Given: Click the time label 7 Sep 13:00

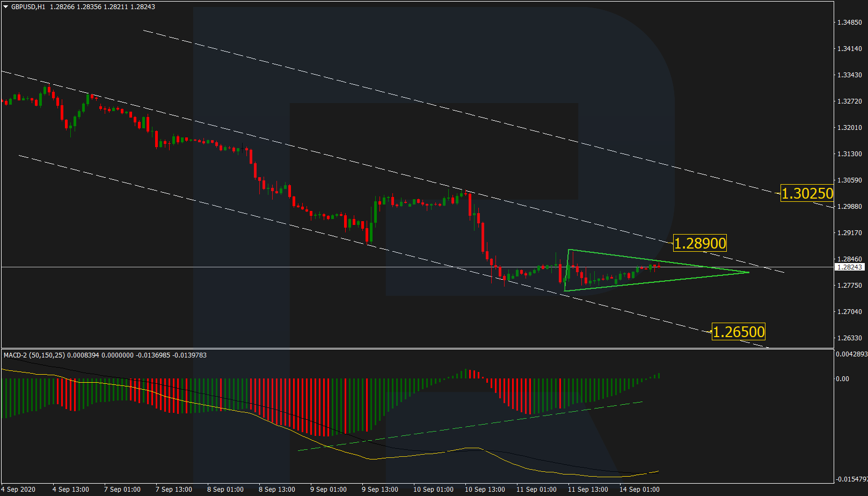Looking at the screenshot, I should 174,490.
